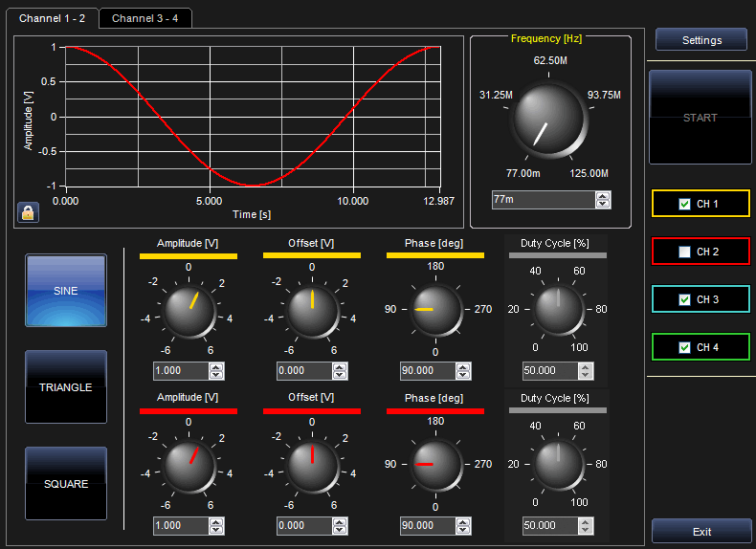Switch to the Channel 3 - 4 tab

click(x=145, y=18)
